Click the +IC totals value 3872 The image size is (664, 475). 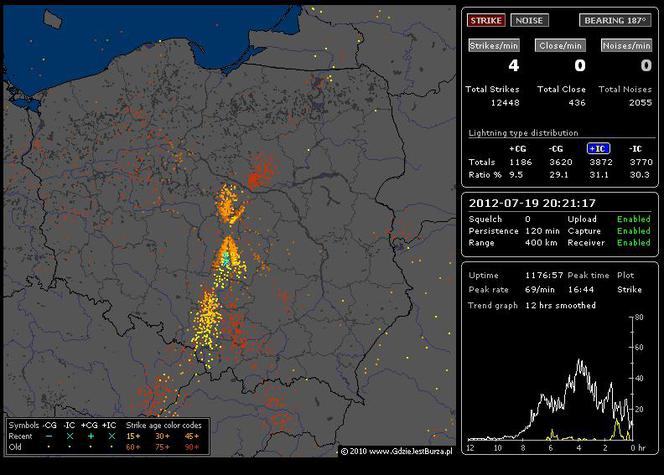601,162
